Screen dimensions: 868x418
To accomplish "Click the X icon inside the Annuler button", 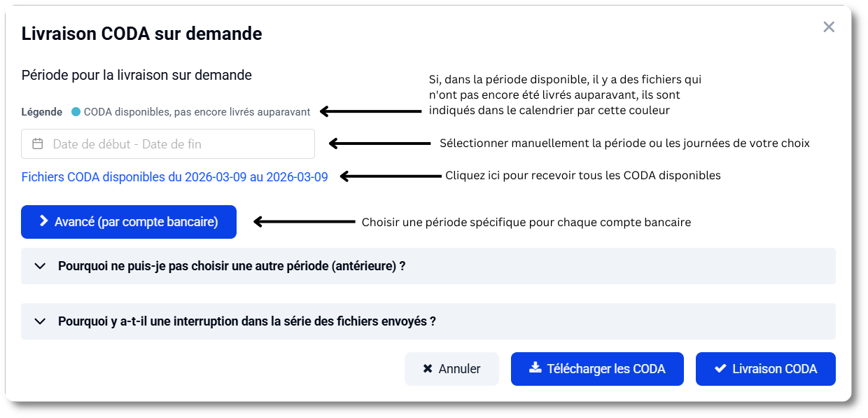I will [x=427, y=368].
